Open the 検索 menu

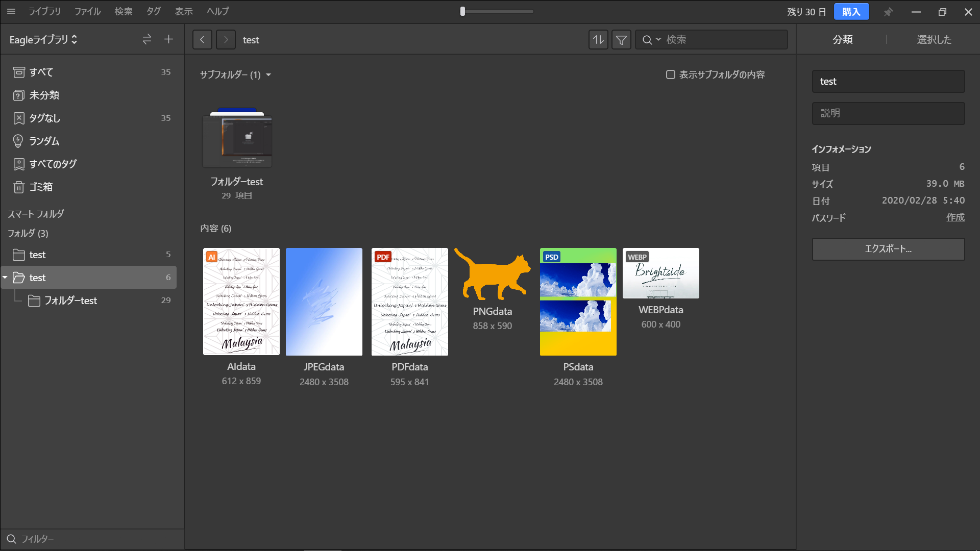pos(124,11)
